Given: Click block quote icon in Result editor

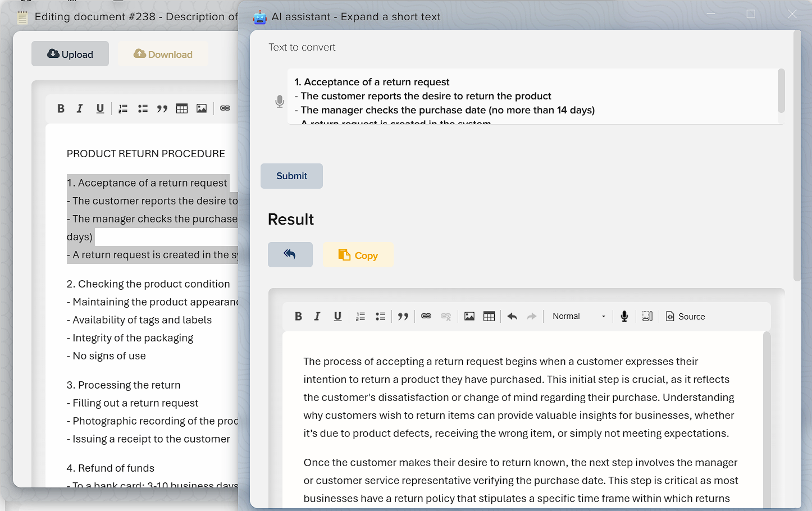Looking at the screenshot, I should [x=403, y=317].
